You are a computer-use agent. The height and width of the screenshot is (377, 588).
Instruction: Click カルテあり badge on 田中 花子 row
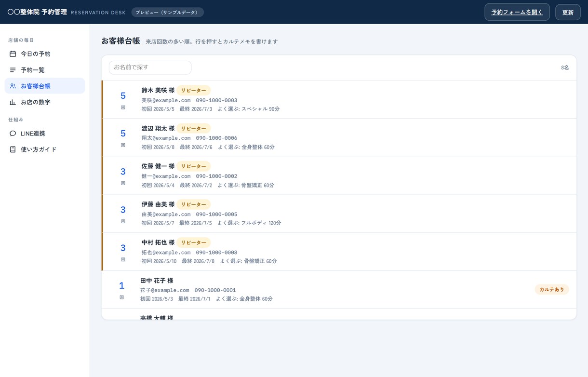tap(552, 289)
